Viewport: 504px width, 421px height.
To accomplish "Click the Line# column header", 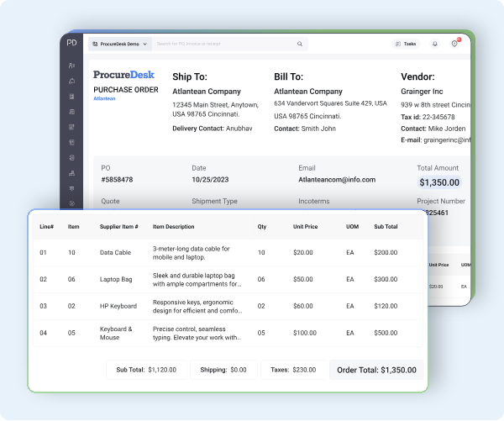I will (x=46, y=227).
